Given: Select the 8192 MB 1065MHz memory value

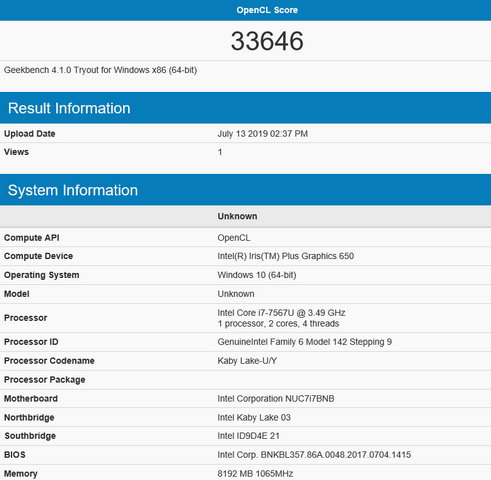Looking at the screenshot, I should pyautogui.click(x=255, y=474).
